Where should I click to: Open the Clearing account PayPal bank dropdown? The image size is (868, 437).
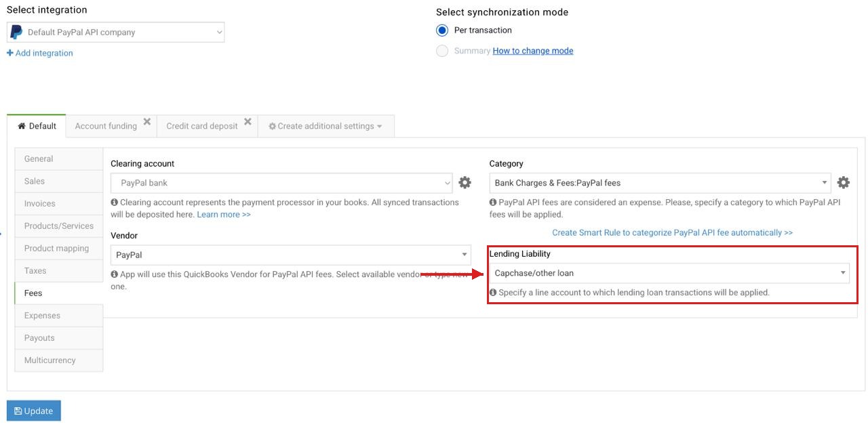(281, 183)
